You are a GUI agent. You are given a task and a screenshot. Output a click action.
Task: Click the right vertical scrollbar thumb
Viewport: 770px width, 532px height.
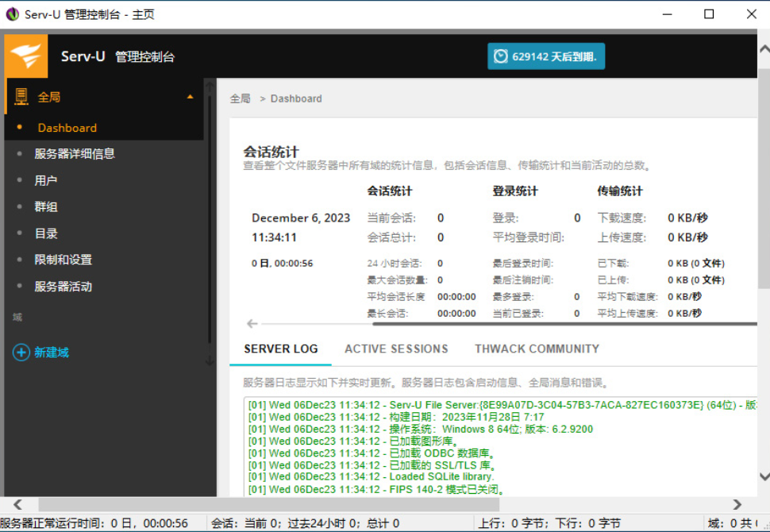764,179
